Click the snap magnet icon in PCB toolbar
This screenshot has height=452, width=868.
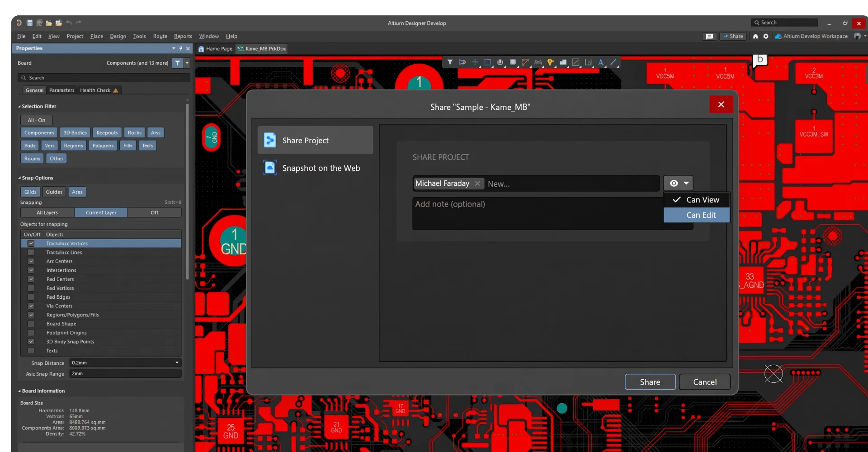pyautogui.click(x=462, y=62)
